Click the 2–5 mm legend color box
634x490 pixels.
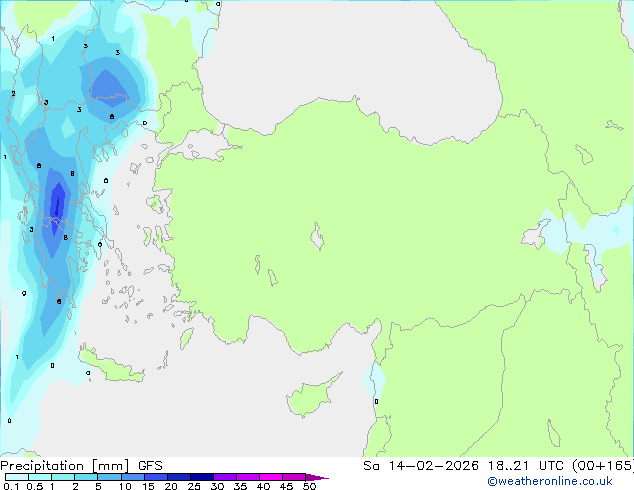coord(86,477)
